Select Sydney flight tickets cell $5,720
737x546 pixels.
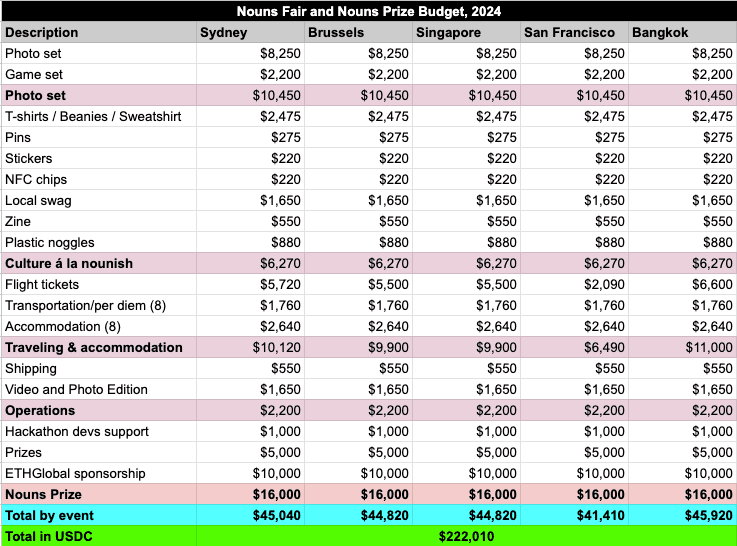tap(276, 284)
